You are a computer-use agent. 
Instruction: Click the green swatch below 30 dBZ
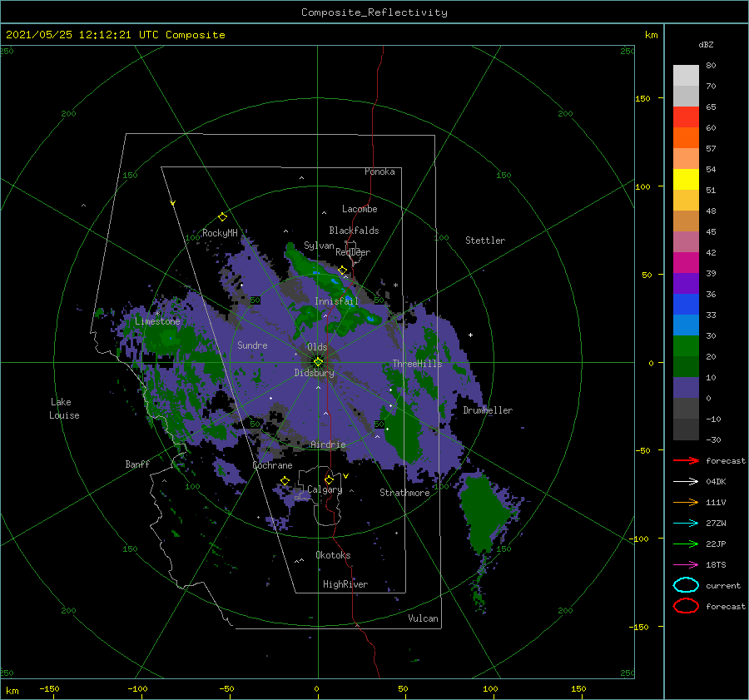tap(686, 346)
